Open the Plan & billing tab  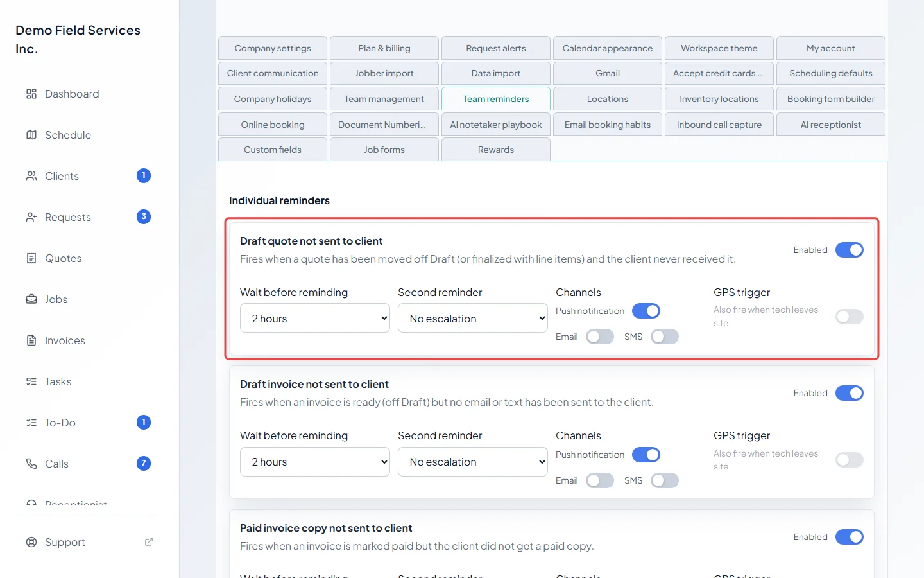coord(384,48)
